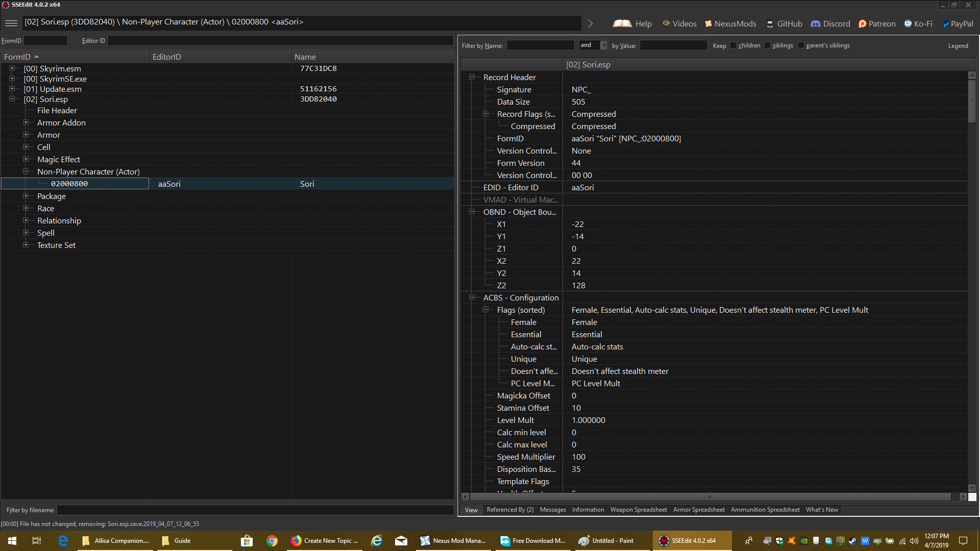Check the parent's siblings option

coord(801,45)
